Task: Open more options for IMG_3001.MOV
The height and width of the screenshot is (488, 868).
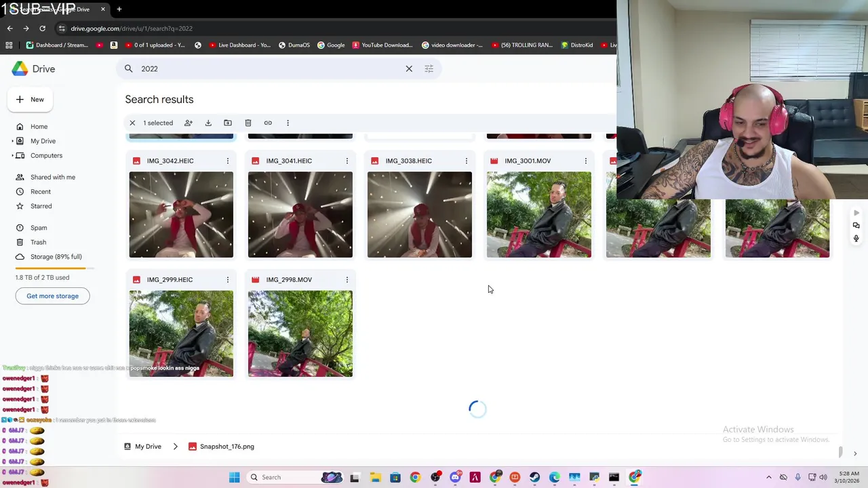Action: click(x=586, y=161)
